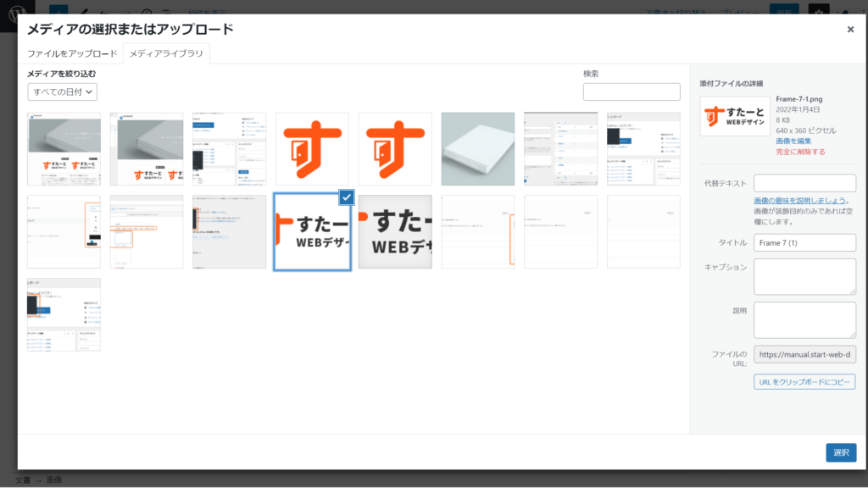Click the 代替テキスト input field
Viewport: 868px width, 488px height.
click(x=804, y=183)
